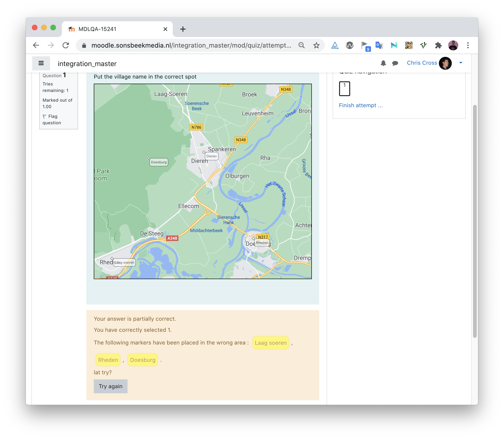Image resolution: width=504 pixels, height=439 pixels.
Task: Open the Chrome profile avatar
Action: [453, 45]
